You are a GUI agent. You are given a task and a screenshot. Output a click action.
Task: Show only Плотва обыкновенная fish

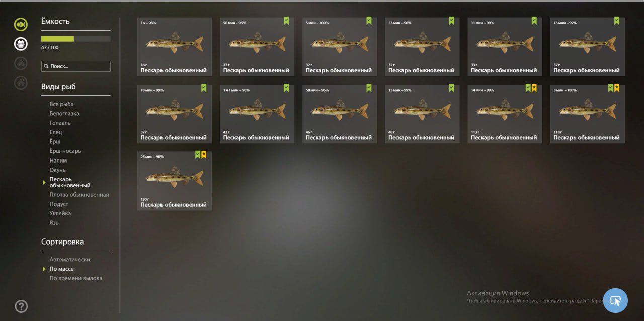79,195
